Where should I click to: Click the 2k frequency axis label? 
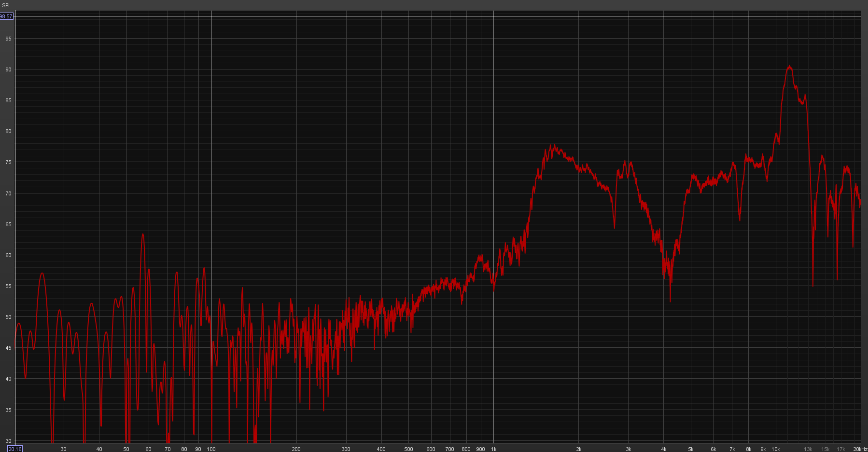(x=578, y=449)
